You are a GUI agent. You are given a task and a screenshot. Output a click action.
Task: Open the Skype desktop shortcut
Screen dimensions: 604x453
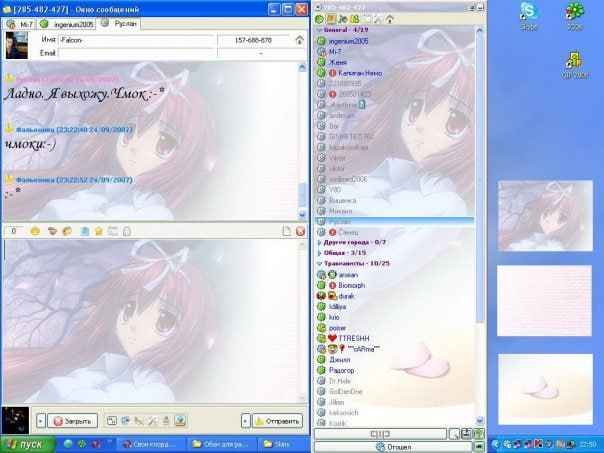pos(529,14)
